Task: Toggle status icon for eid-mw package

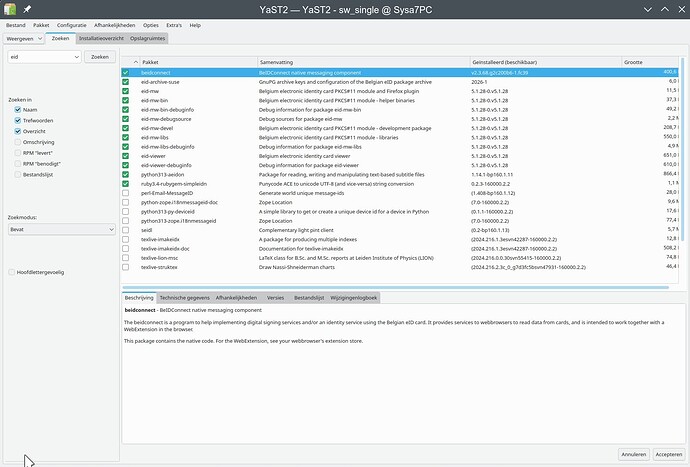Action: coord(125,91)
